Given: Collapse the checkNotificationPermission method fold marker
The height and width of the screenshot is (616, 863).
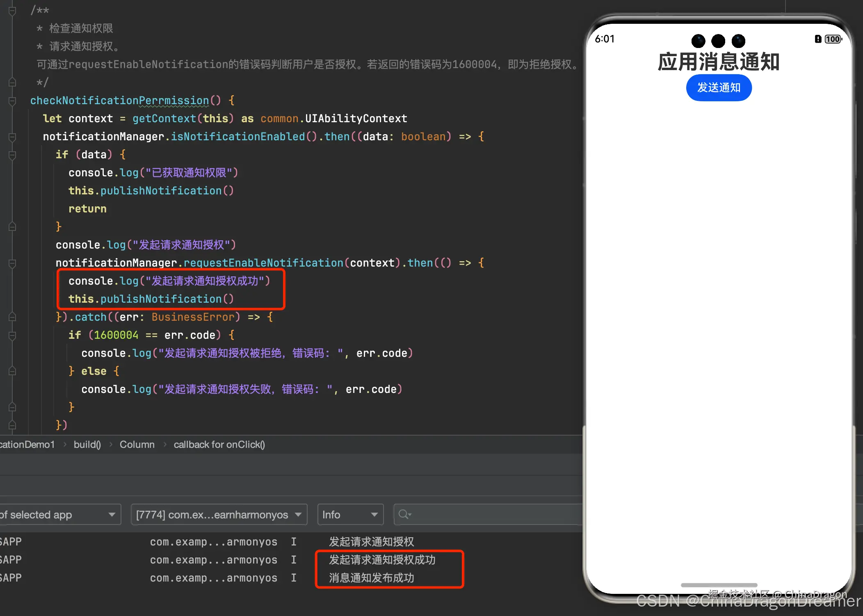Looking at the screenshot, I should click(12, 100).
